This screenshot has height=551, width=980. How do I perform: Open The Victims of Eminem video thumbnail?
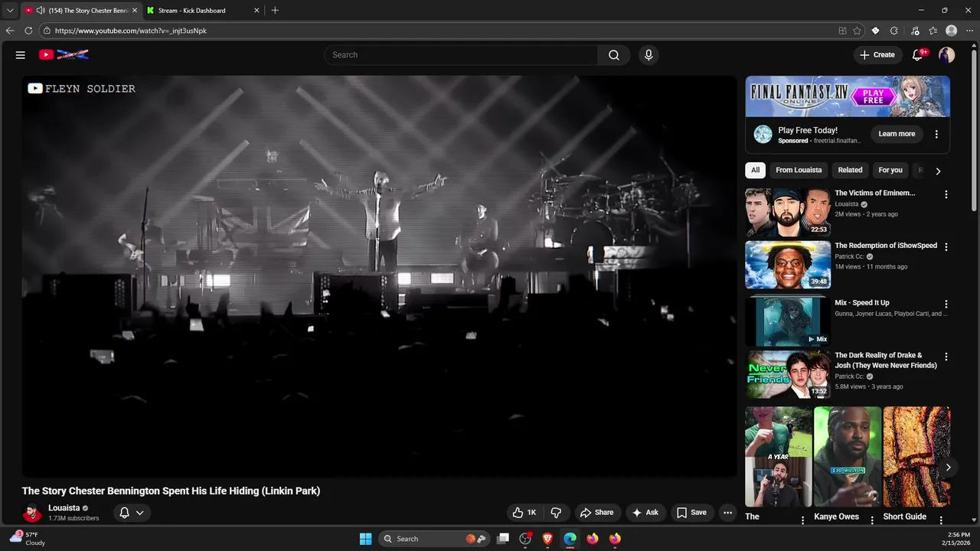point(788,212)
